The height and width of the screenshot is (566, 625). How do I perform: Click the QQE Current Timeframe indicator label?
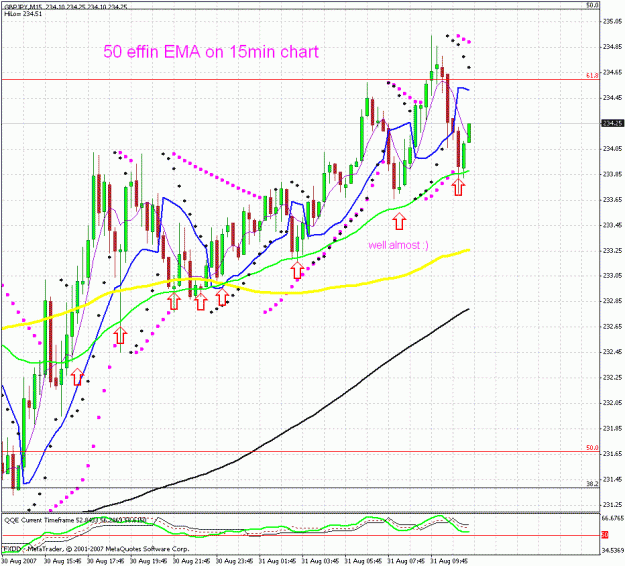click(x=75, y=520)
